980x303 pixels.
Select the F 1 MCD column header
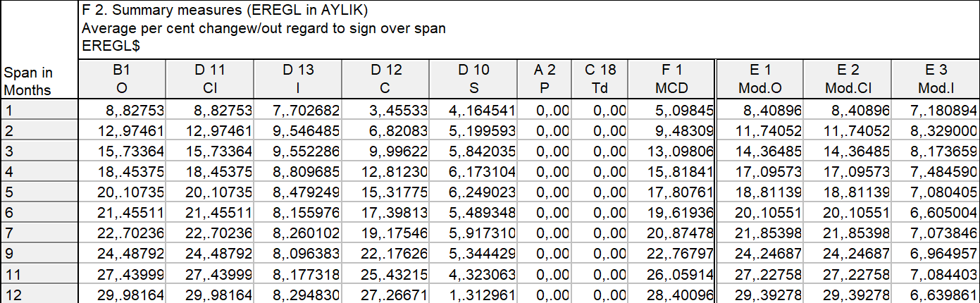(671, 79)
